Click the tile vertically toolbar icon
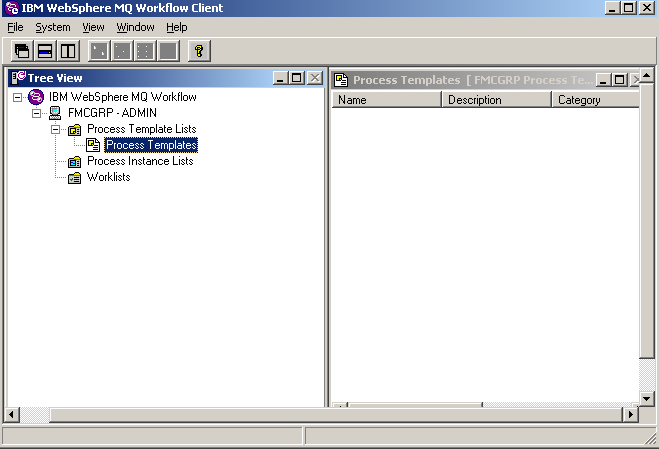This screenshot has height=449, width=659. coord(68,51)
